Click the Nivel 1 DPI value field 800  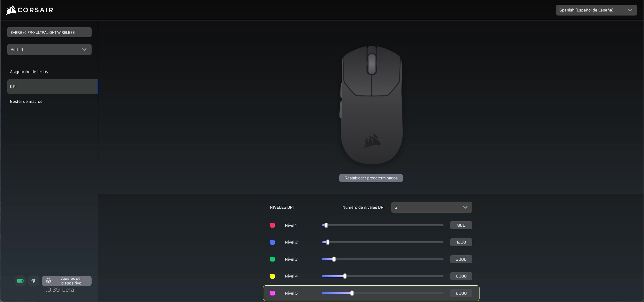point(461,225)
